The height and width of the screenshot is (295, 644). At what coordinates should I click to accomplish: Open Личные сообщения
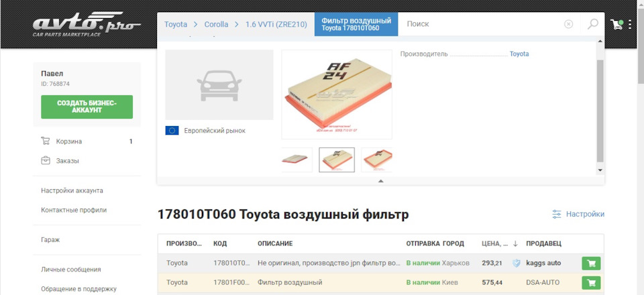tap(70, 270)
